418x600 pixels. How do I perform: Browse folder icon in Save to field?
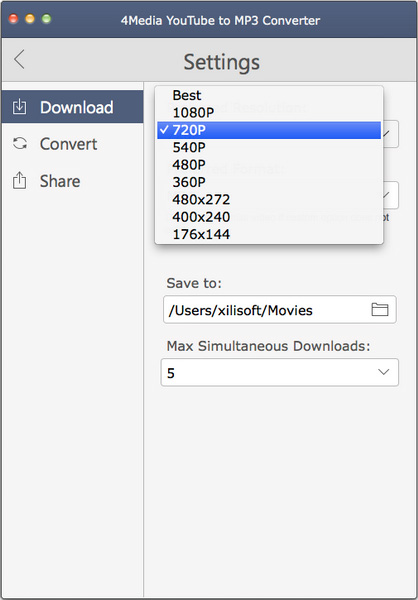click(380, 309)
